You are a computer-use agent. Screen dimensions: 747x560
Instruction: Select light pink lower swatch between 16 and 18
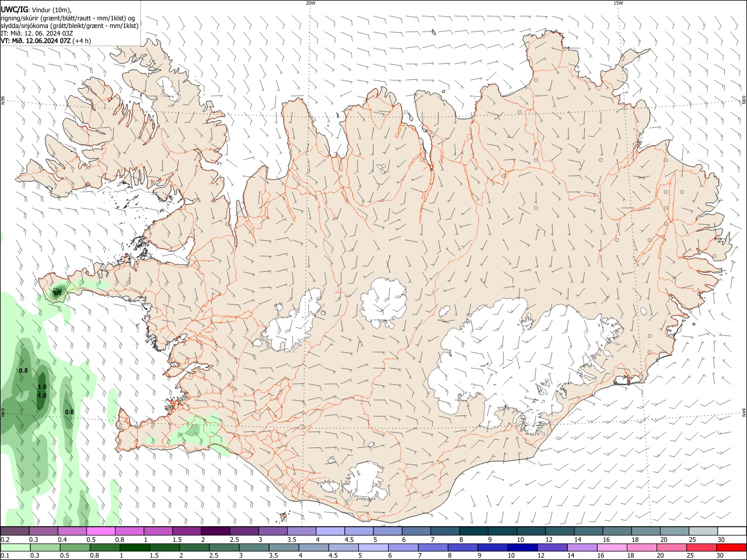pyautogui.click(x=612, y=547)
